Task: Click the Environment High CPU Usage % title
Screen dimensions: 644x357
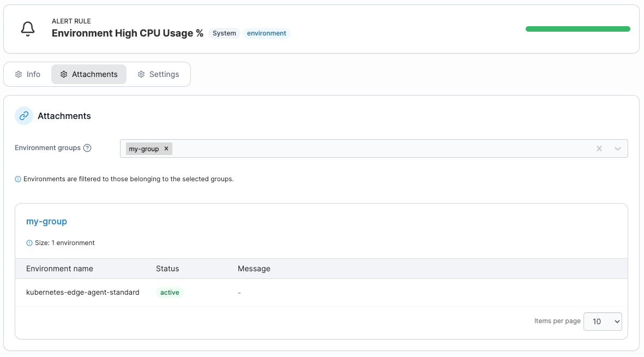Action: [x=127, y=33]
